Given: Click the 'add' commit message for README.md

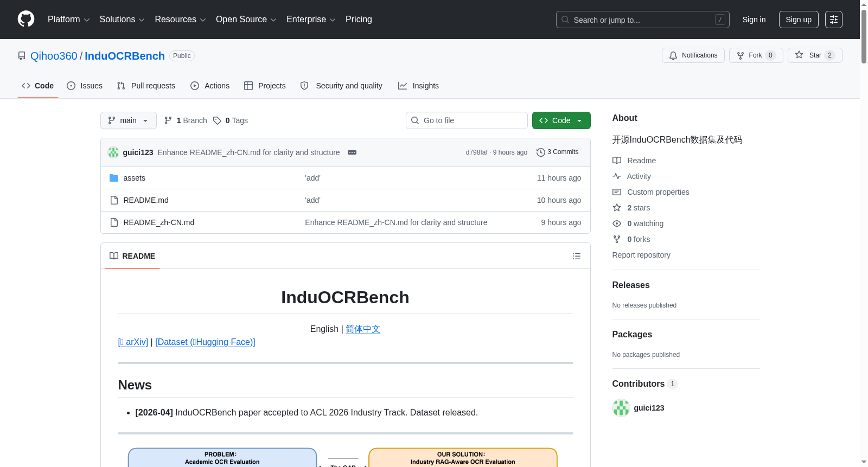Looking at the screenshot, I should coord(312,200).
